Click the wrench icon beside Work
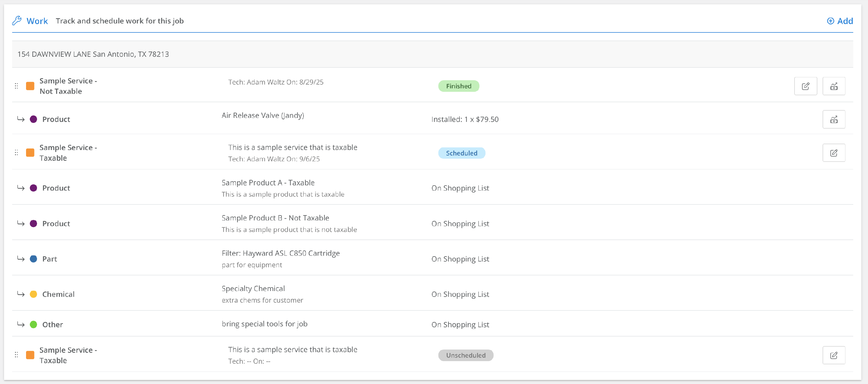This screenshot has width=868, height=384. point(17,21)
